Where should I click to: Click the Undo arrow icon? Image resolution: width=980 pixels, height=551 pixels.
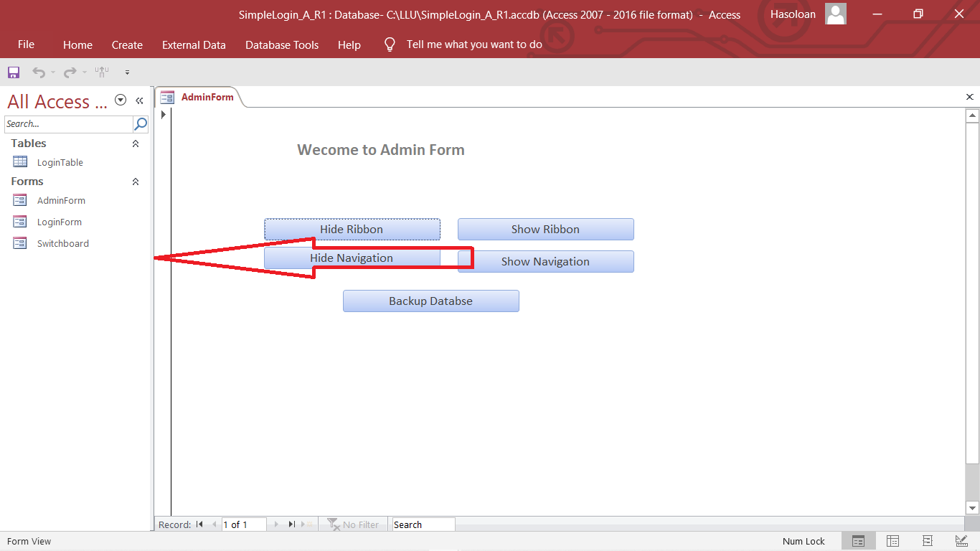[38, 72]
